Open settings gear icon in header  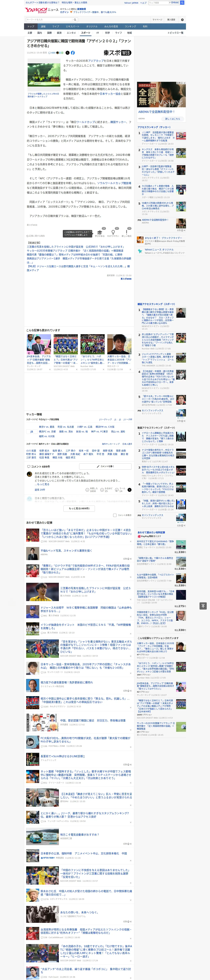182,19
